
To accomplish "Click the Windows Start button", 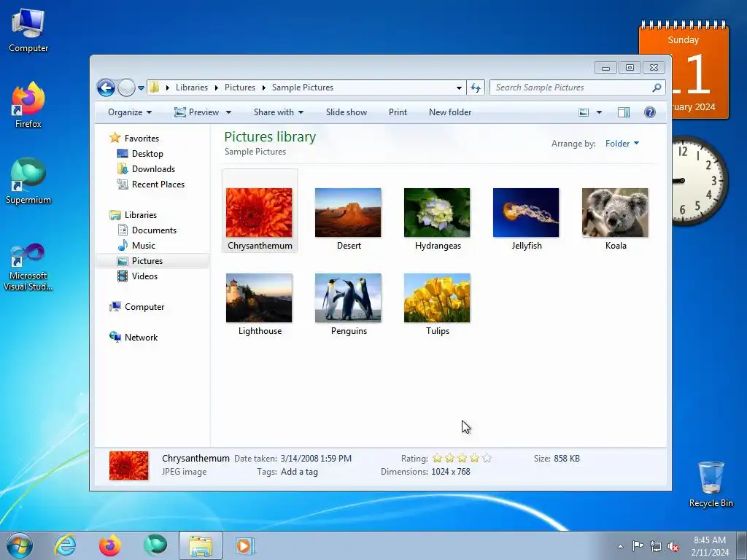I will point(20,545).
